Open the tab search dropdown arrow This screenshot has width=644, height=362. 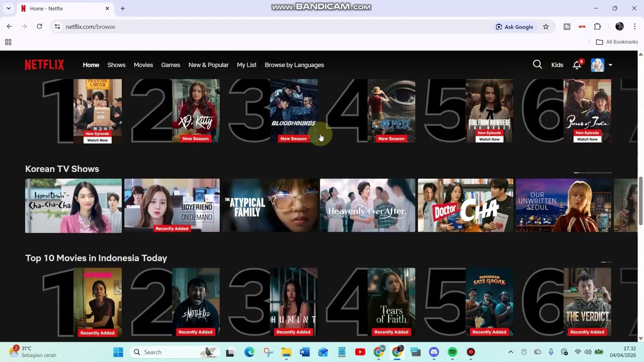coord(9,9)
